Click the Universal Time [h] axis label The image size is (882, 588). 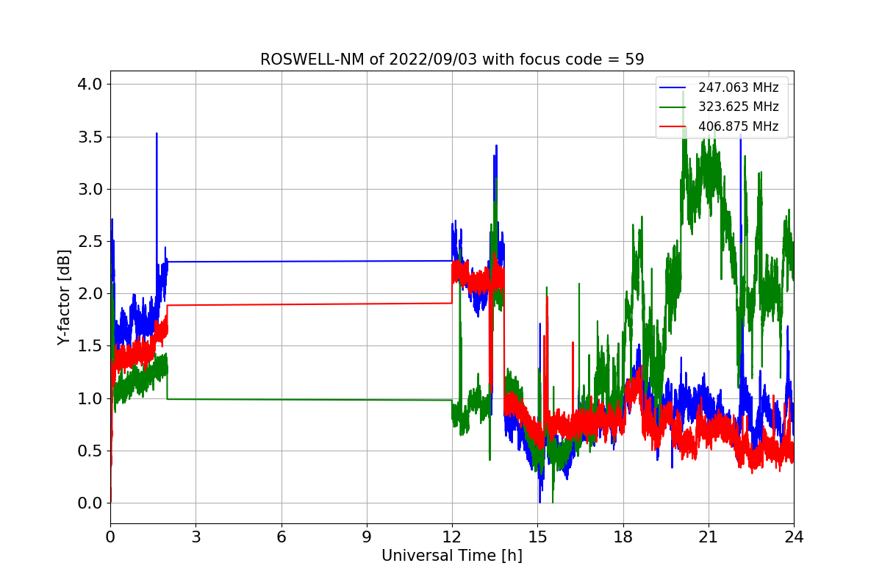click(x=452, y=556)
